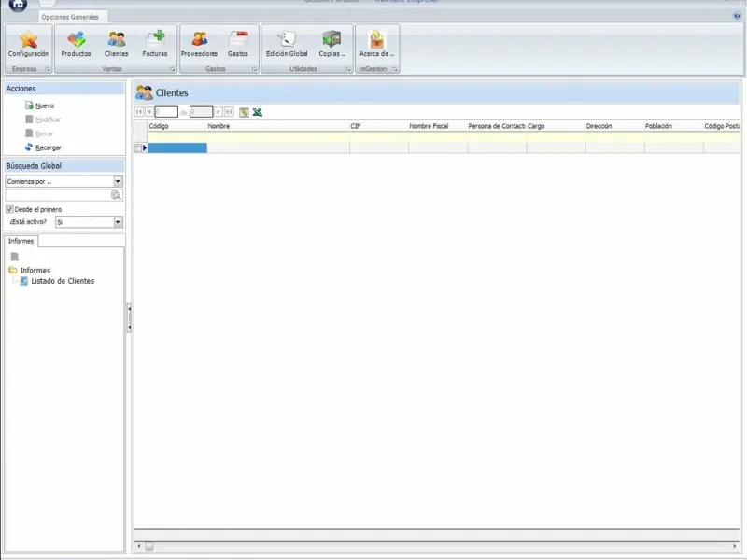Reload the list with Recargar

(x=43, y=147)
